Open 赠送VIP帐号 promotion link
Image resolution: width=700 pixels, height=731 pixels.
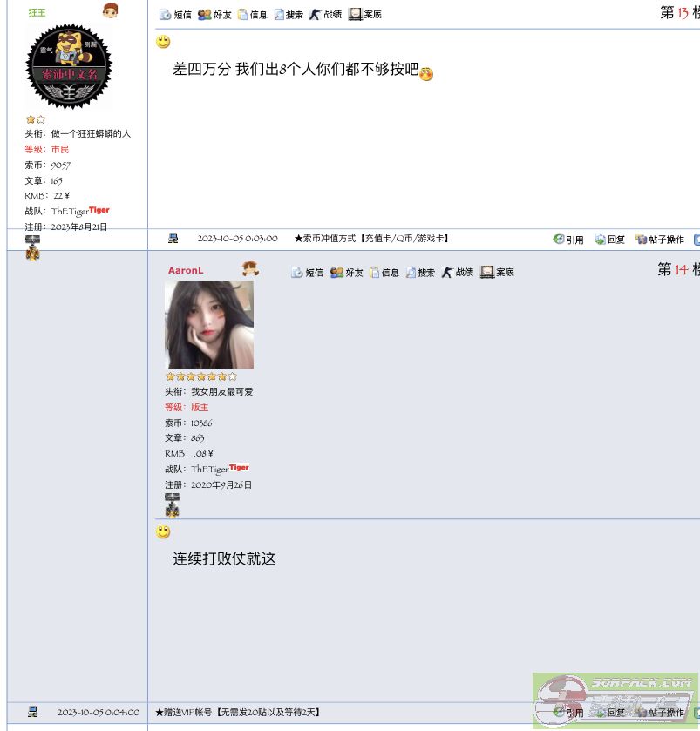[x=238, y=713]
